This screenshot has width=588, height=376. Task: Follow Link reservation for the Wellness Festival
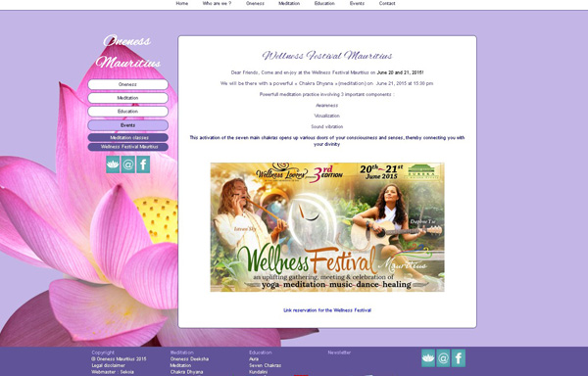[x=327, y=310]
